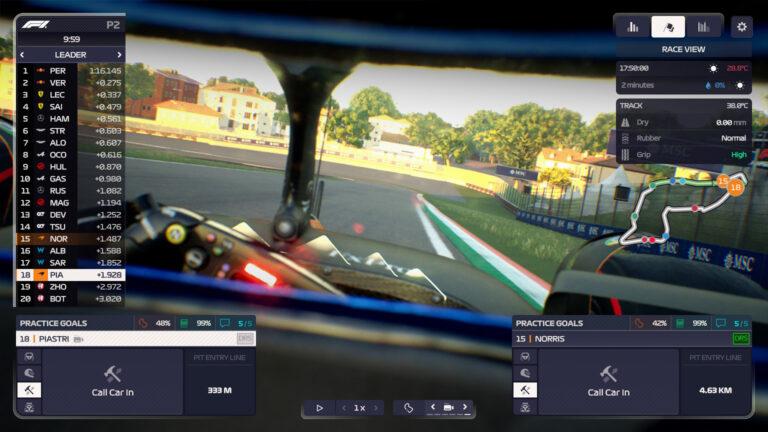Select GAS row in timing tower
Screen dimensions: 768x432
pyautogui.click(x=71, y=179)
